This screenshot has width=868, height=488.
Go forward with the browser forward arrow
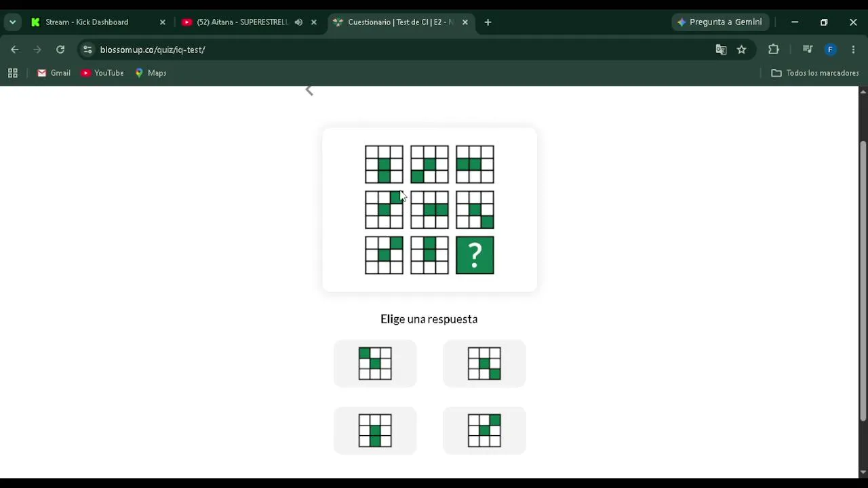click(37, 49)
